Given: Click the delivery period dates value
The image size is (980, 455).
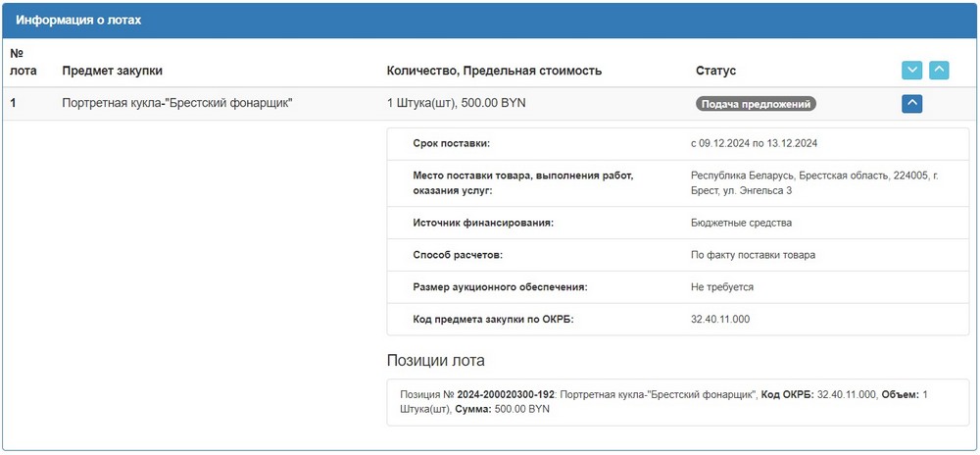Looking at the screenshot, I should (x=754, y=143).
